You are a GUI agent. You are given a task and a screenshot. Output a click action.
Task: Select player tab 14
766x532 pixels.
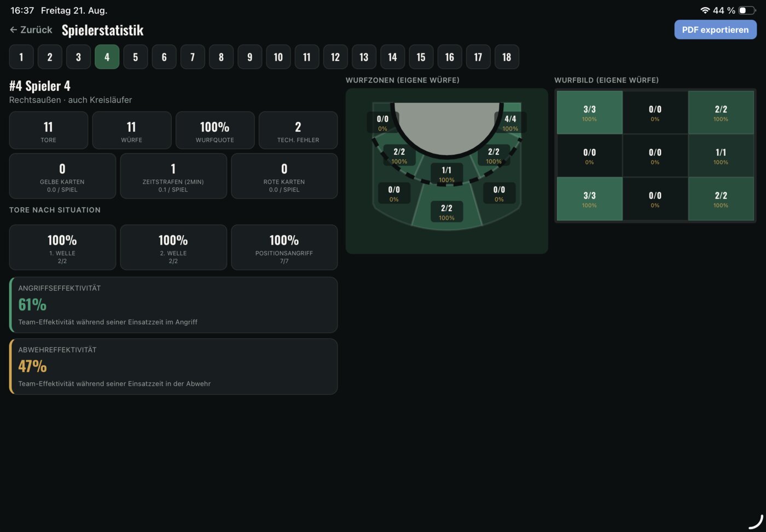coord(392,57)
